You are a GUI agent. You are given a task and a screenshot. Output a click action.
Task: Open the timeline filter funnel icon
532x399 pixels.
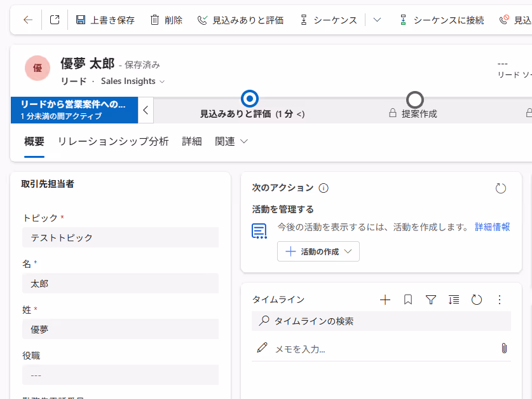tap(431, 300)
